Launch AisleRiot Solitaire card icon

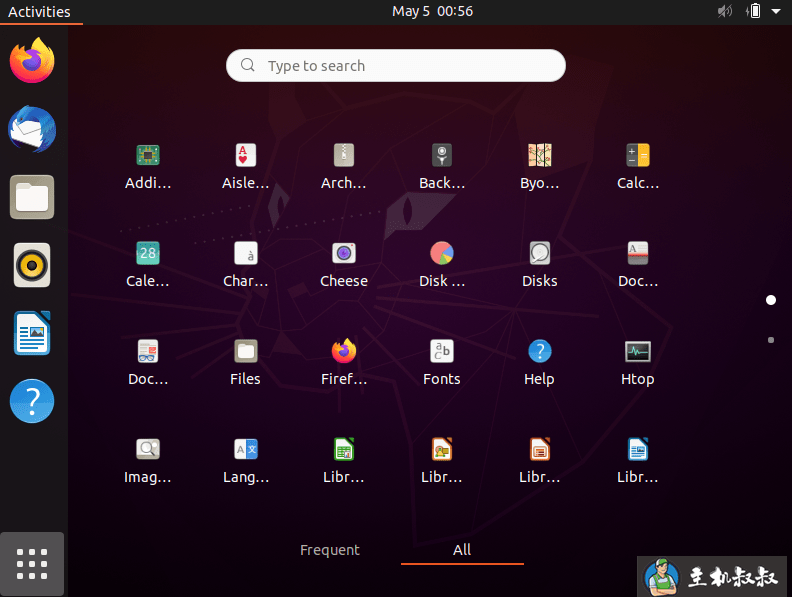pos(246,156)
